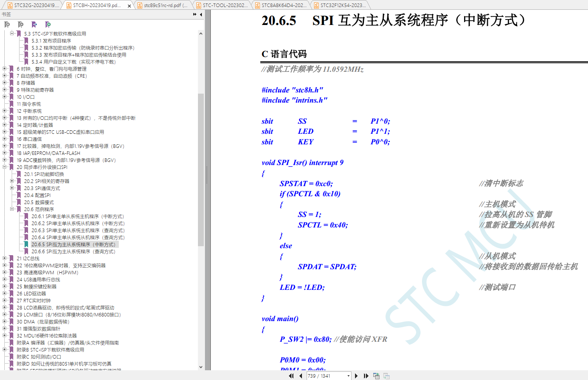The image size is (588, 380).
Task: Click the delete bookmark icon
Action: 7,25
